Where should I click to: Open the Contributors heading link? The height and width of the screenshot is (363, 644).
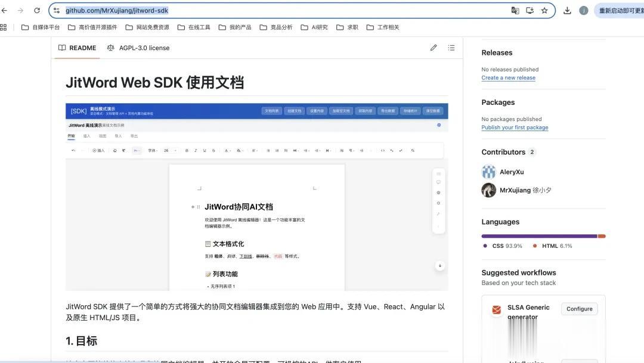tap(508, 152)
